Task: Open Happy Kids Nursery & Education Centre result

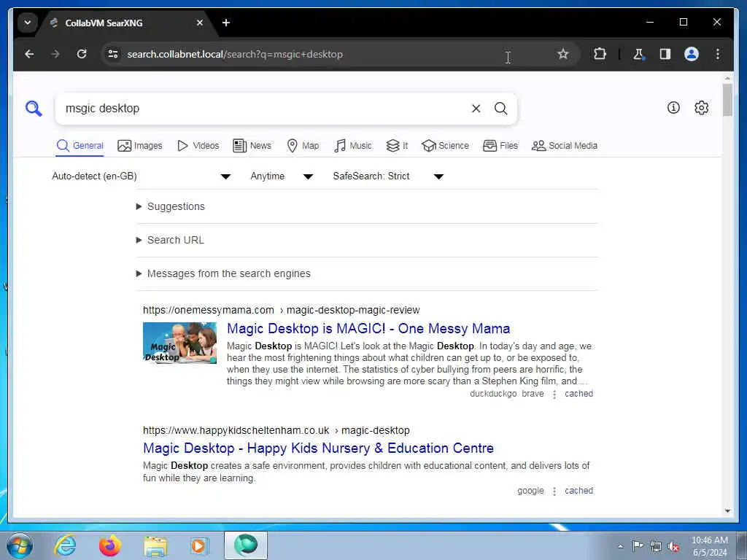Action: [318, 448]
